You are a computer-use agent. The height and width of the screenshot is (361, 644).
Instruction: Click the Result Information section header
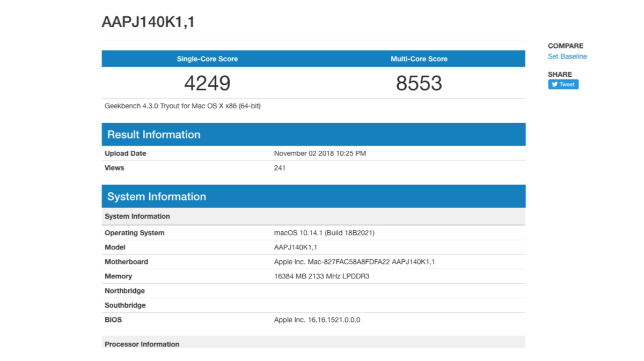tap(153, 135)
